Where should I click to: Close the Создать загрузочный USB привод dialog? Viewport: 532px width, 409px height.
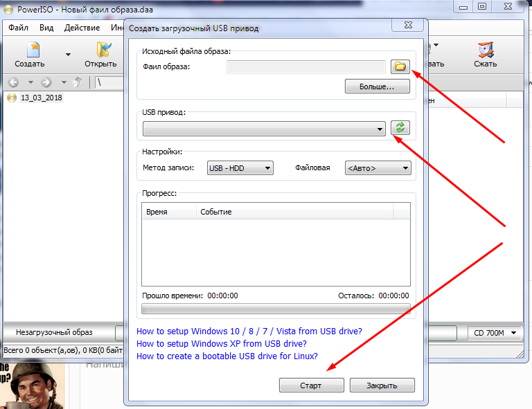tap(408, 25)
